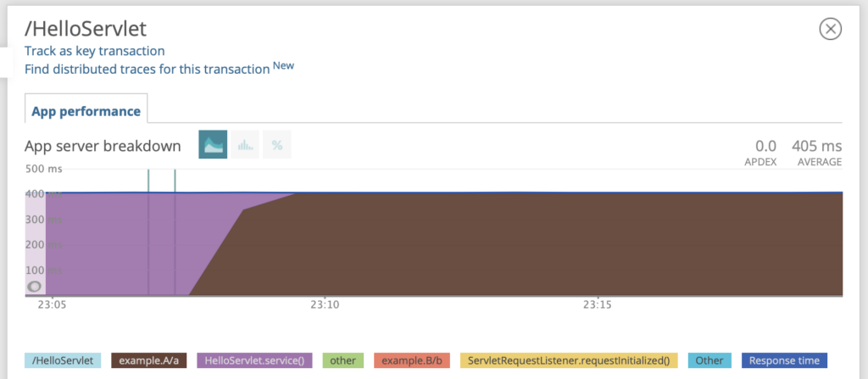Click the App server breakdown heading
This screenshot has height=379, width=868.
click(x=103, y=147)
